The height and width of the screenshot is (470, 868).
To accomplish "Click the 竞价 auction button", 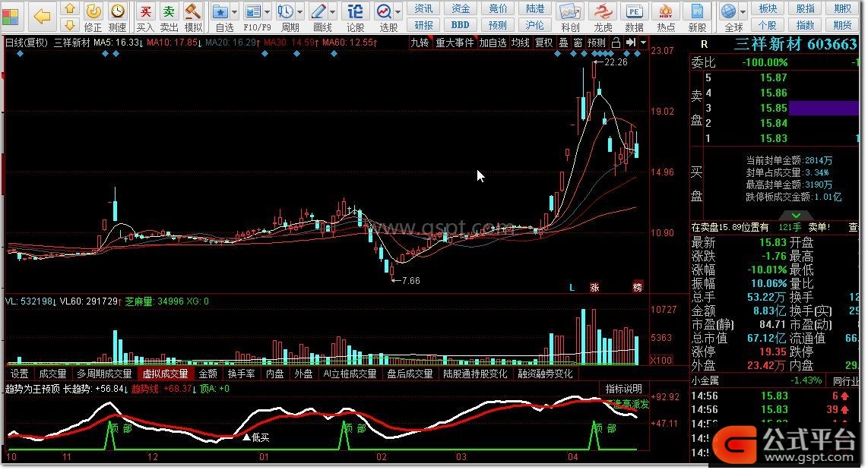I will pyautogui.click(x=498, y=9).
